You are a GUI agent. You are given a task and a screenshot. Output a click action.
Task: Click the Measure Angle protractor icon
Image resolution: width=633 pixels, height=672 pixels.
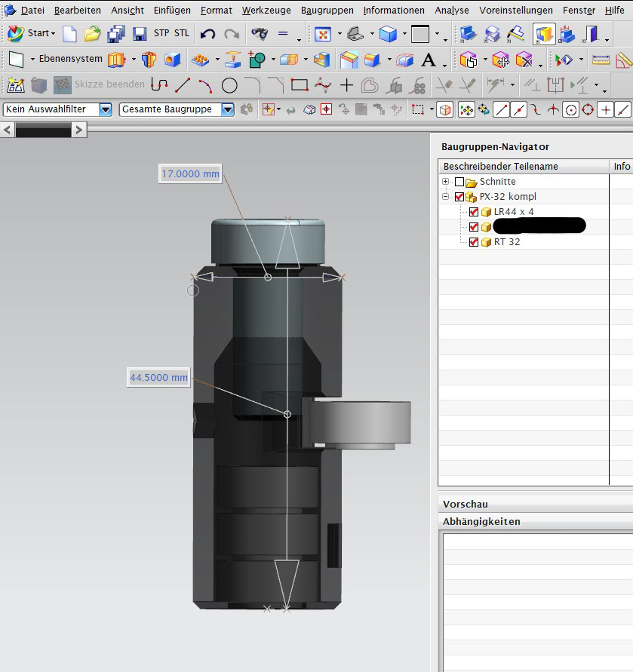coord(624,60)
